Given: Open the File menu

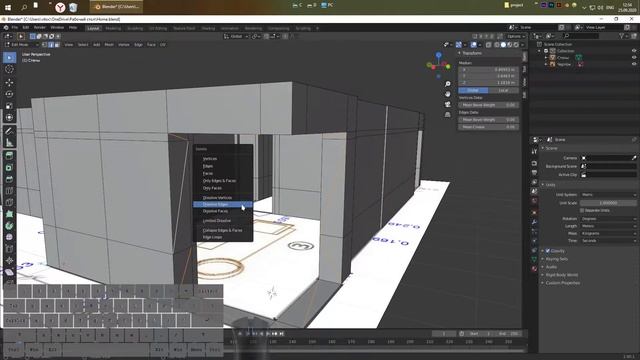Looking at the screenshot, I should click(15, 27).
